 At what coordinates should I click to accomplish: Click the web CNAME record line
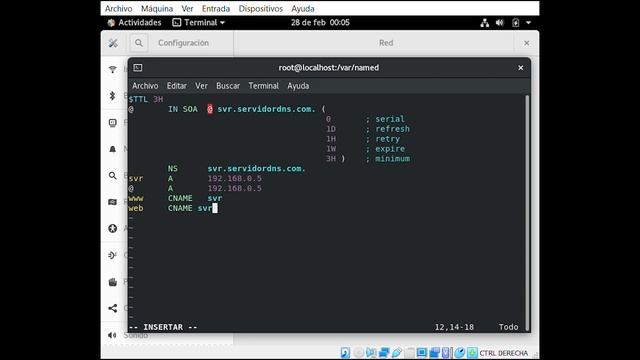click(x=173, y=208)
